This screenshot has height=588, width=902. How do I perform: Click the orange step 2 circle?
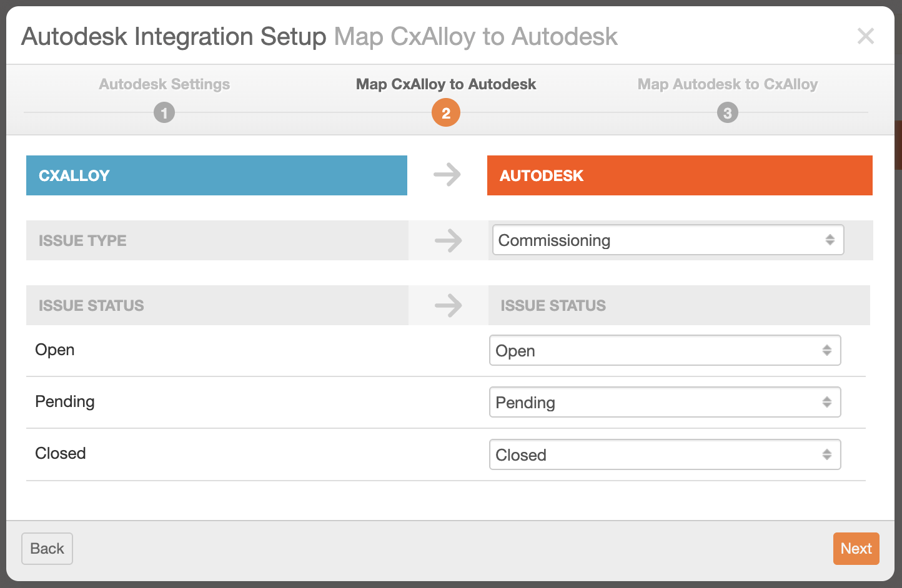(x=446, y=113)
